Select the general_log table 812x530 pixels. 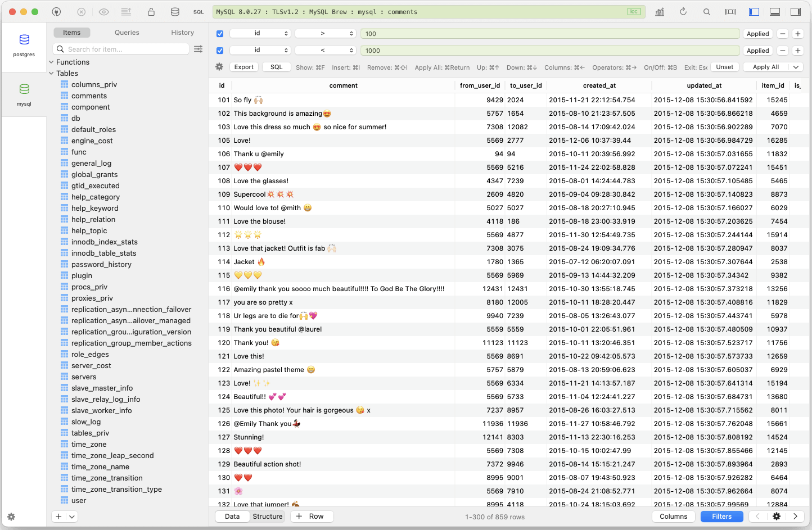click(91, 164)
